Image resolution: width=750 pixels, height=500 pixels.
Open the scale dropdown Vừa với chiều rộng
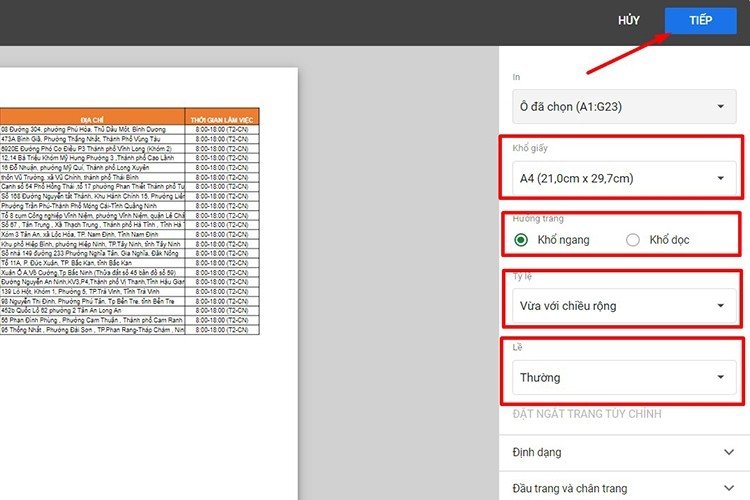[x=624, y=306]
